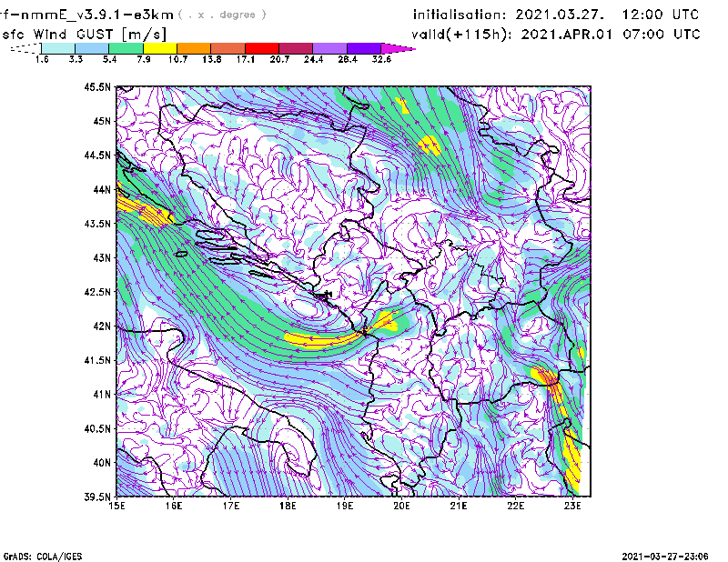The width and height of the screenshot is (728, 562).
Task: Click the yellow legend swatch 7.9-10.7
Action: coord(160,48)
